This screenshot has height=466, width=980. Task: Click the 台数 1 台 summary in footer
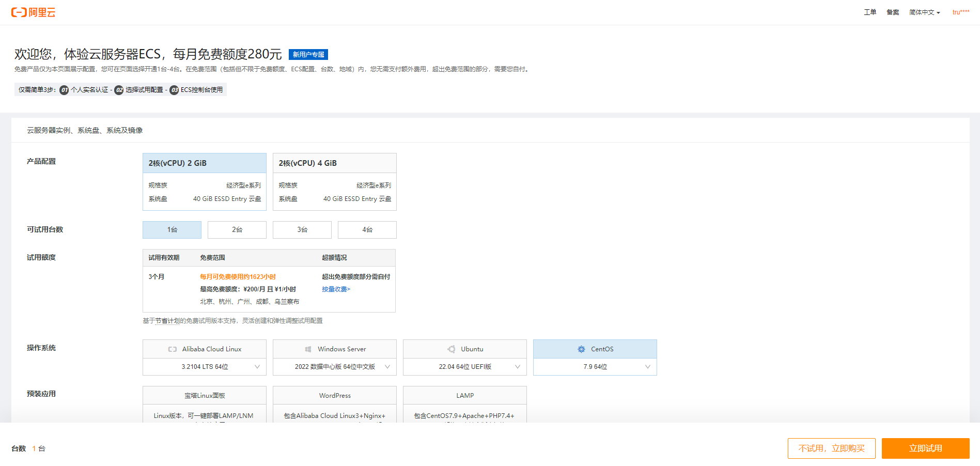point(28,448)
